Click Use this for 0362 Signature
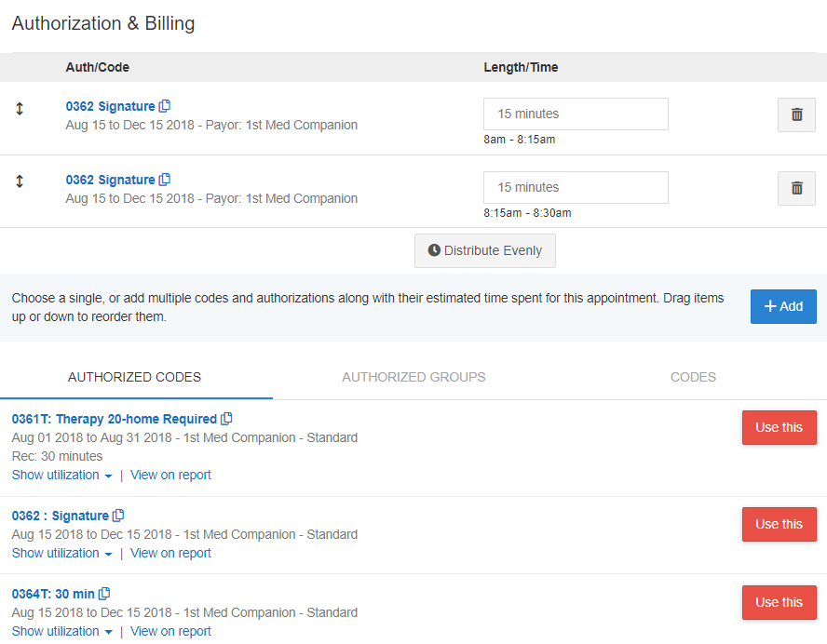827x644 pixels. pyautogui.click(x=779, y=524)
